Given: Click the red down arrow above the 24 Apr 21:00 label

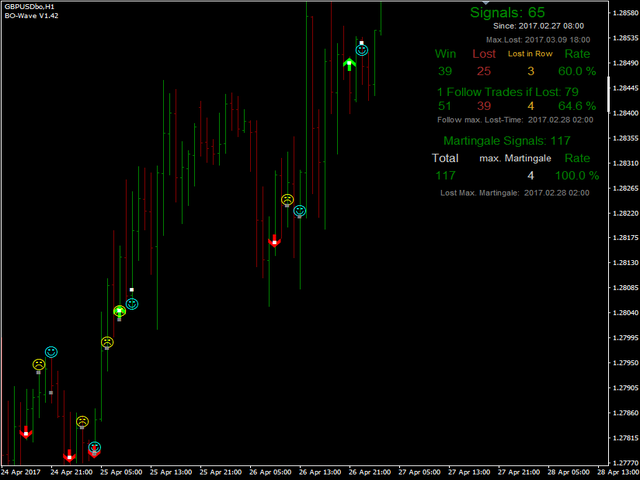Looking at the screenshot, I should pyautogui.click(x=69, y=456).
